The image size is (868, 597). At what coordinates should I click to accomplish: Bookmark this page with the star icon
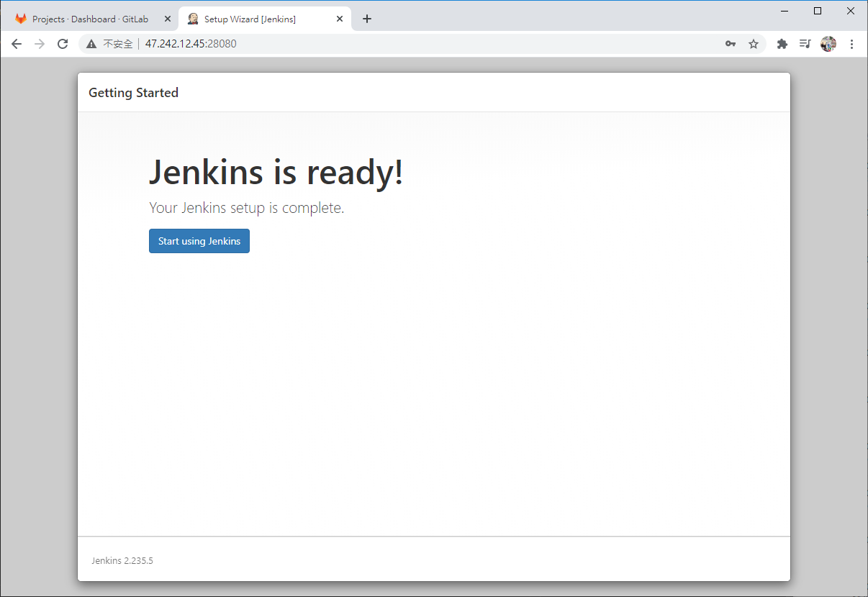click(754, 44)
